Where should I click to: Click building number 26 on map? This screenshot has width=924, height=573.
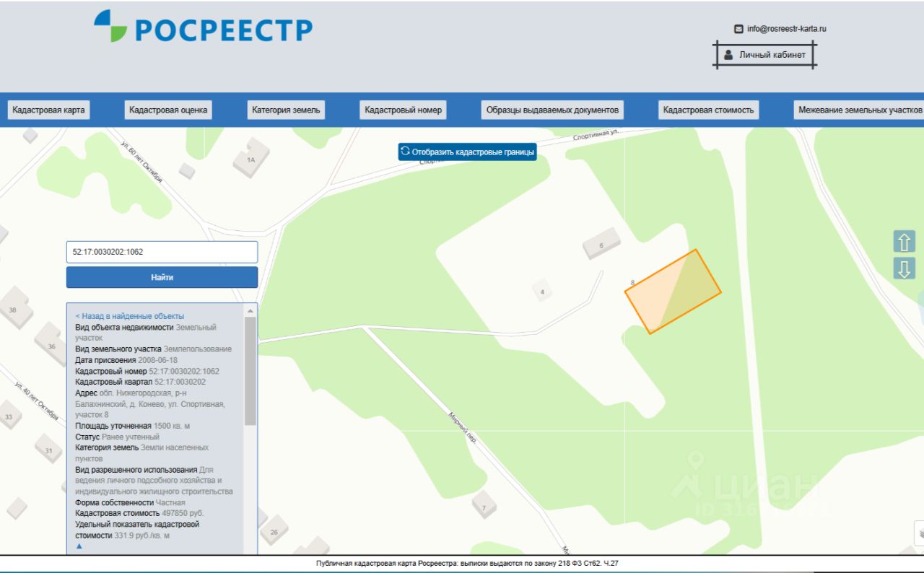[274, 532]
